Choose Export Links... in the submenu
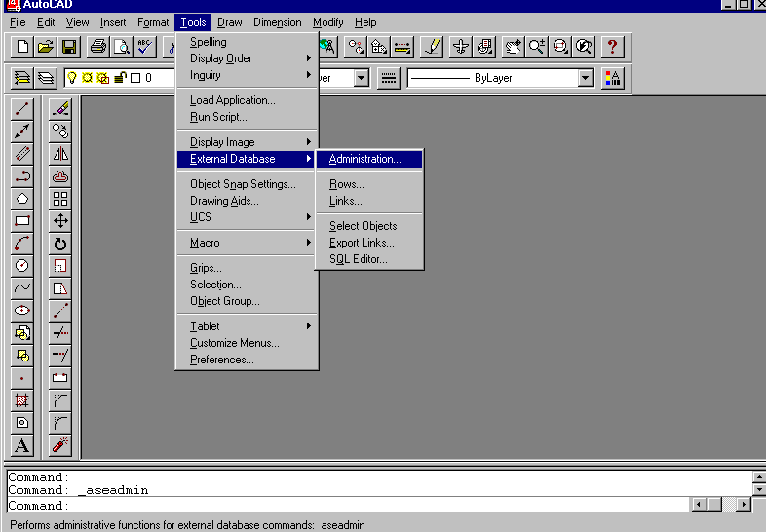The height and width of the screenshot is (532, 766). [369, 243]
